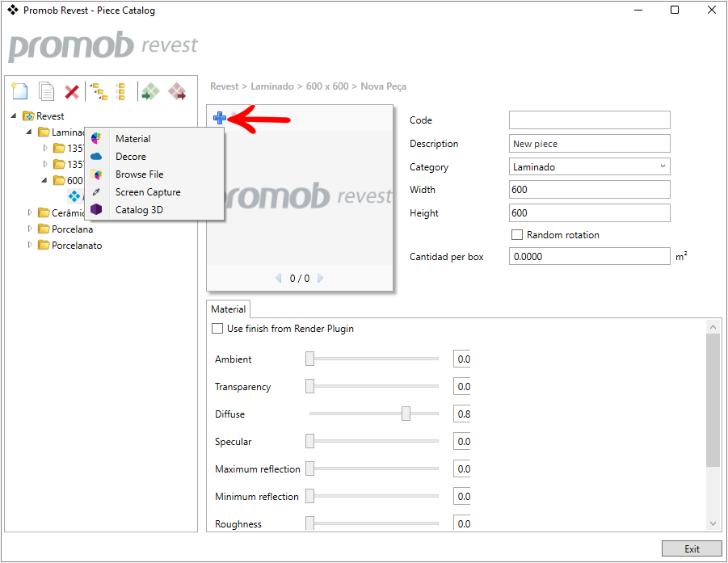Collapse the 600 folder node
This screenshot has height=563, width=728.
coord(44,180)
